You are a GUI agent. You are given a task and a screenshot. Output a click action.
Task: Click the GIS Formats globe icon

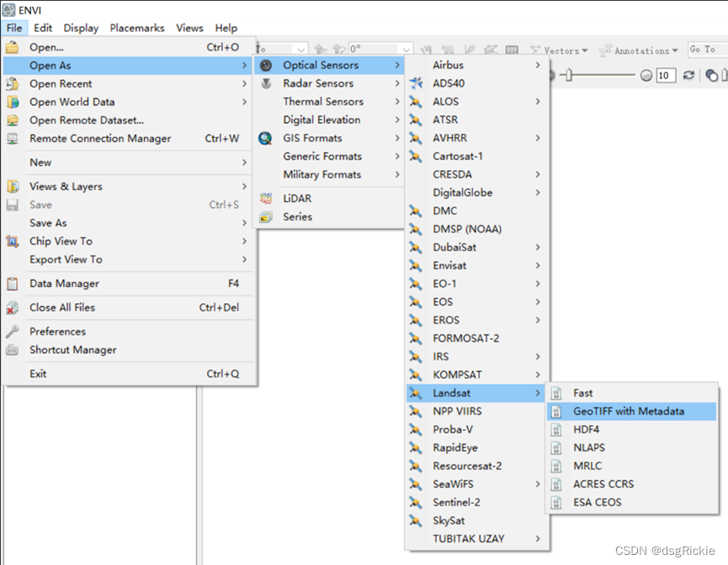point(265,138)
